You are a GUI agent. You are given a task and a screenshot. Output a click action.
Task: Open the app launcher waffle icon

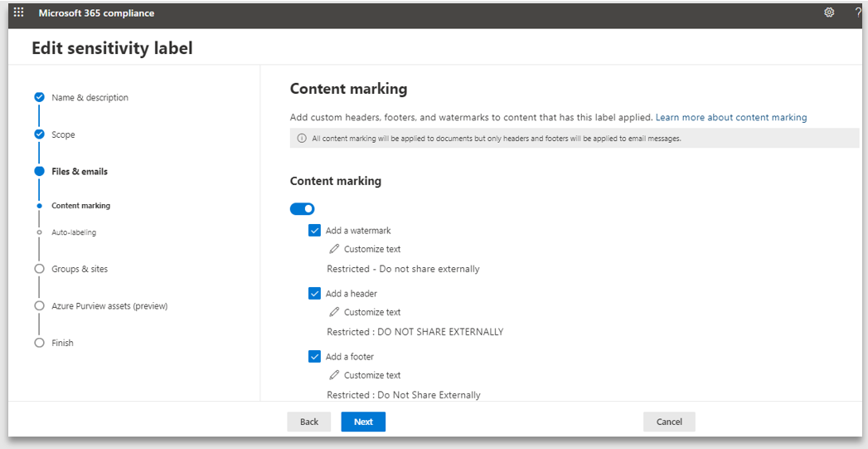coord(19,12)
